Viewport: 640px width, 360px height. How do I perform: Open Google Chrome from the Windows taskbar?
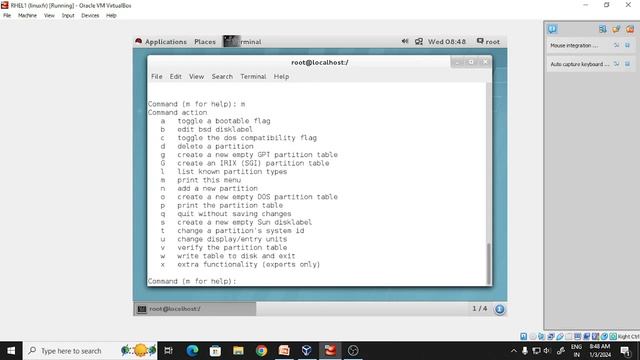point(261,351)
